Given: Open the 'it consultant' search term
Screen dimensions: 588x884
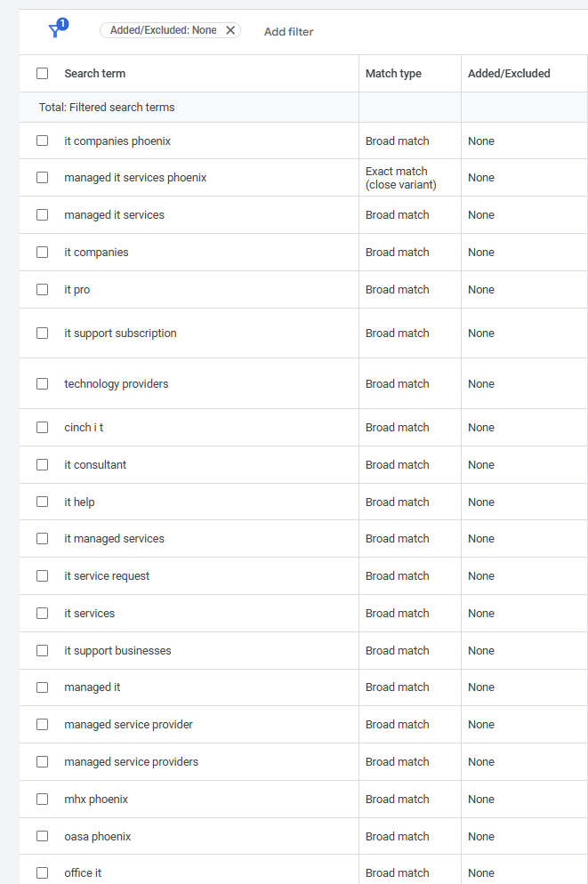Looking at the screenshot, I should tap(94, 464).
